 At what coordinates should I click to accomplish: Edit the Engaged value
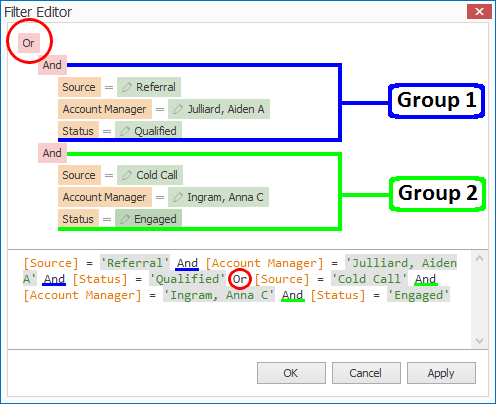point(148,219)
